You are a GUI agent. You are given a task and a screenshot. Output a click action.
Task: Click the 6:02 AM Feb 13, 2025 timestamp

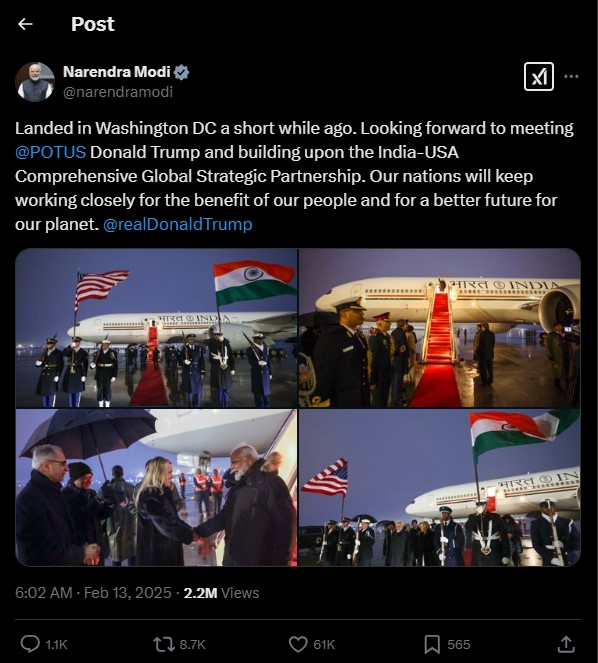click(x=93, y=593)
